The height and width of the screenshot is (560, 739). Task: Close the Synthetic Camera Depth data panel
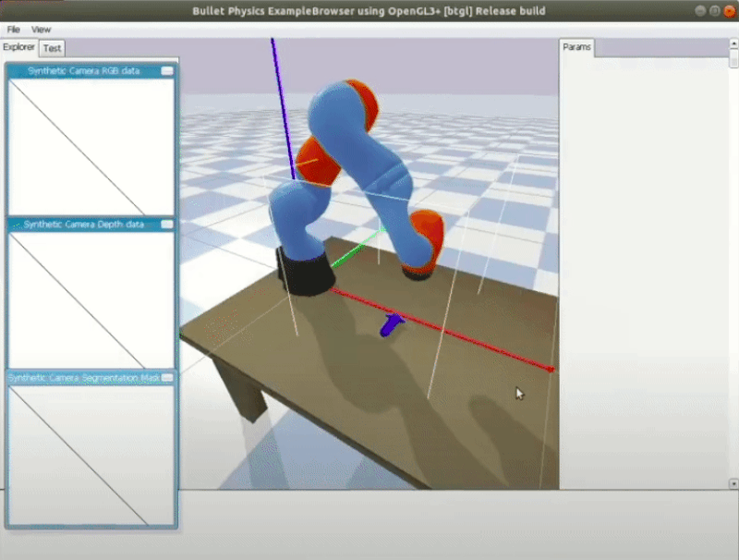point(167,225)
